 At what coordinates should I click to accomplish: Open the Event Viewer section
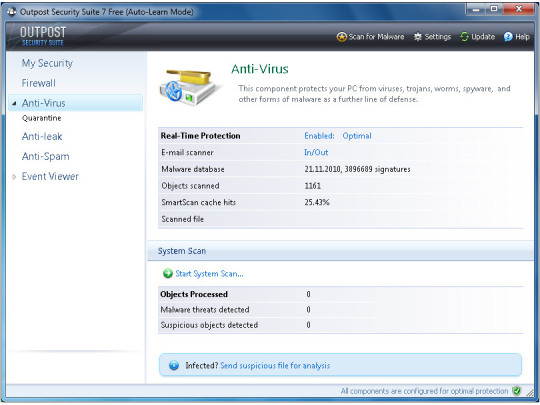point(50,176)
